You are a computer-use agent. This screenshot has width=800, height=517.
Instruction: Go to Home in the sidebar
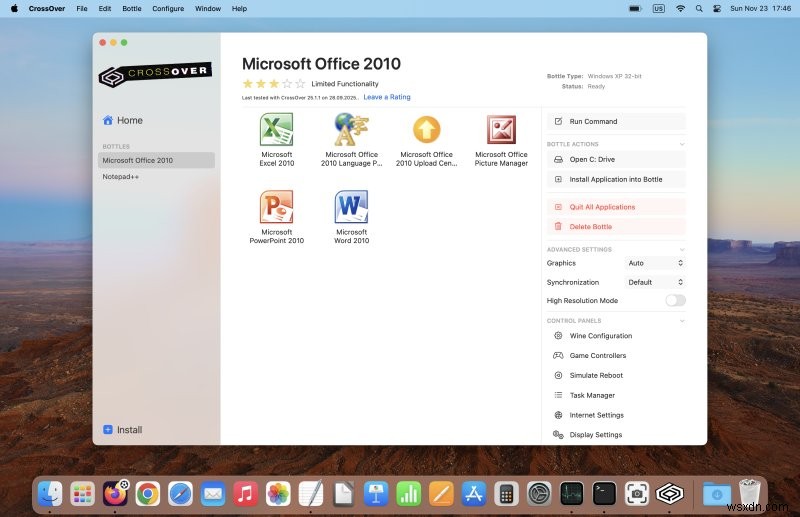122,120
